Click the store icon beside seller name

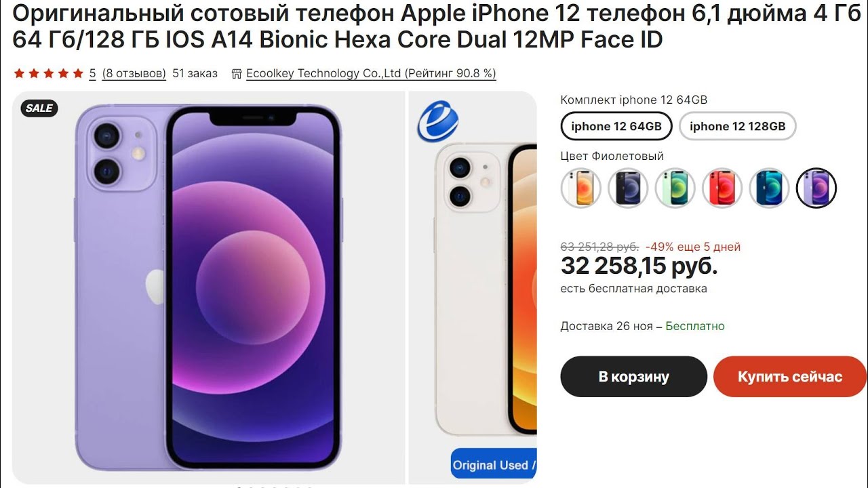pyautogui.click(x=237, y=73)
